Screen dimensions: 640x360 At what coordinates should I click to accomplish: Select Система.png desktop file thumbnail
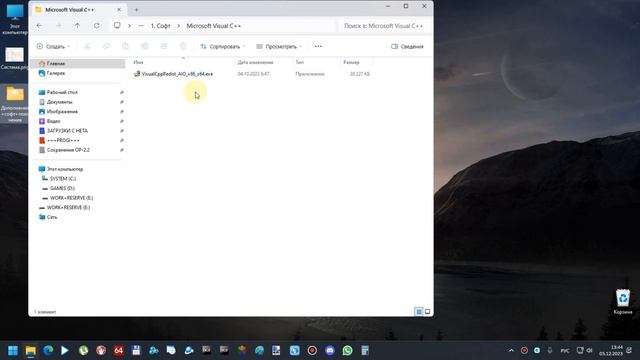pyautogui.click(x=15, y=58)
